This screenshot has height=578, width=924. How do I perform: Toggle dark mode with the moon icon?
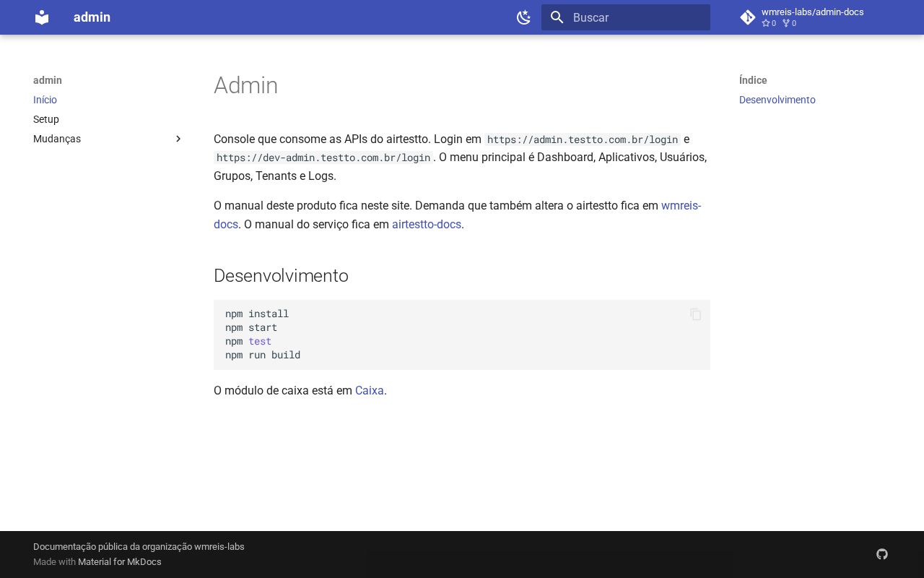(x=524, y=17)
